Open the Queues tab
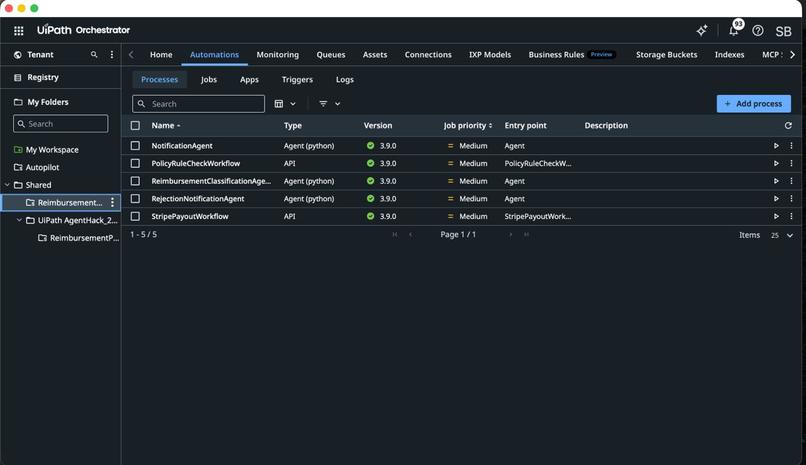The image size is (806, 465). 331,54
